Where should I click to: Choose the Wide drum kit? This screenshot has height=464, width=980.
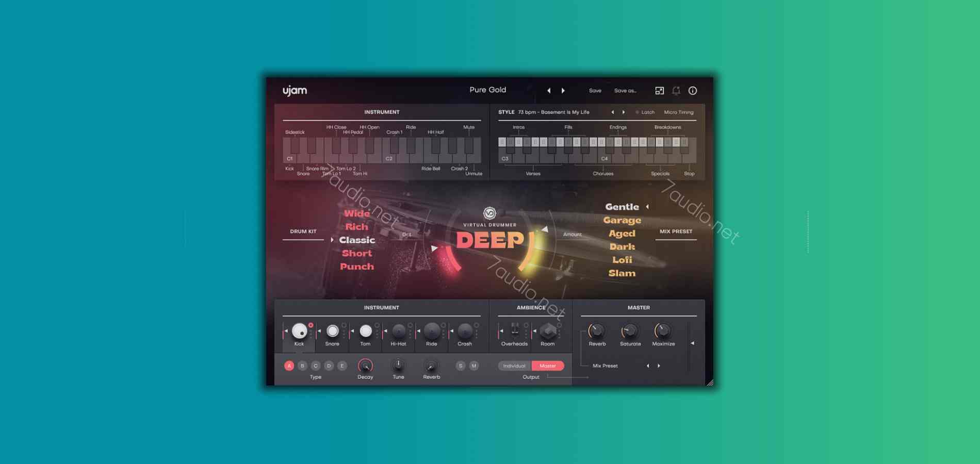click(357, 213)
